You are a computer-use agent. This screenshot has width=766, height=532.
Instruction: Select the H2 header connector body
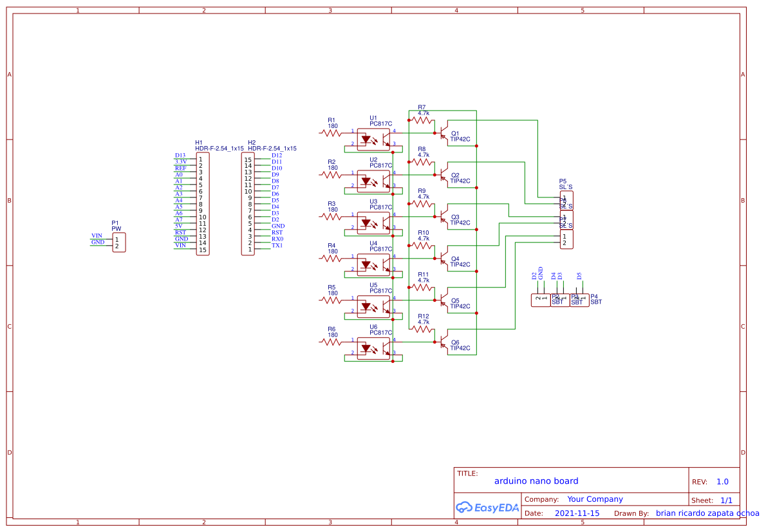(248, 204)
